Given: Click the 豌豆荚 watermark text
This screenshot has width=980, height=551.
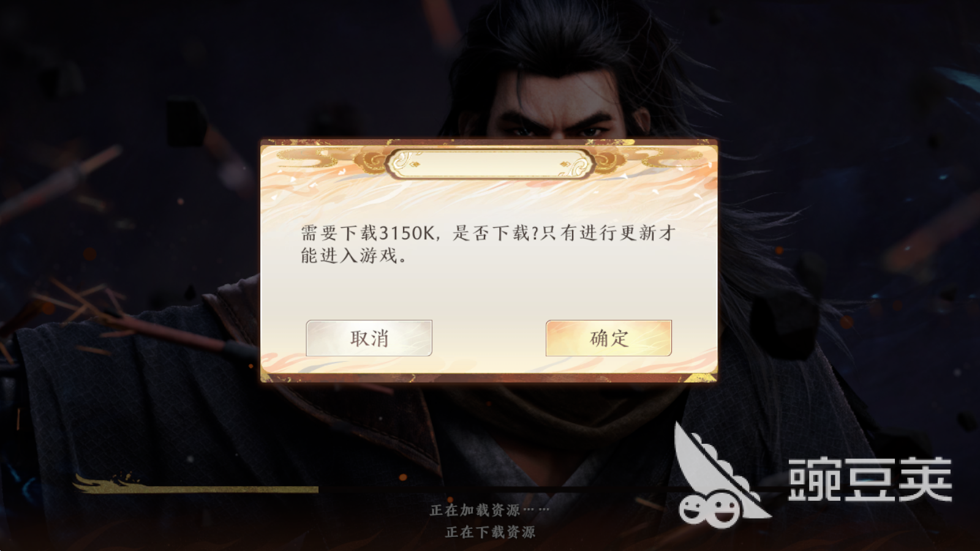Looking at the screenshot, I should click(870, 480).
